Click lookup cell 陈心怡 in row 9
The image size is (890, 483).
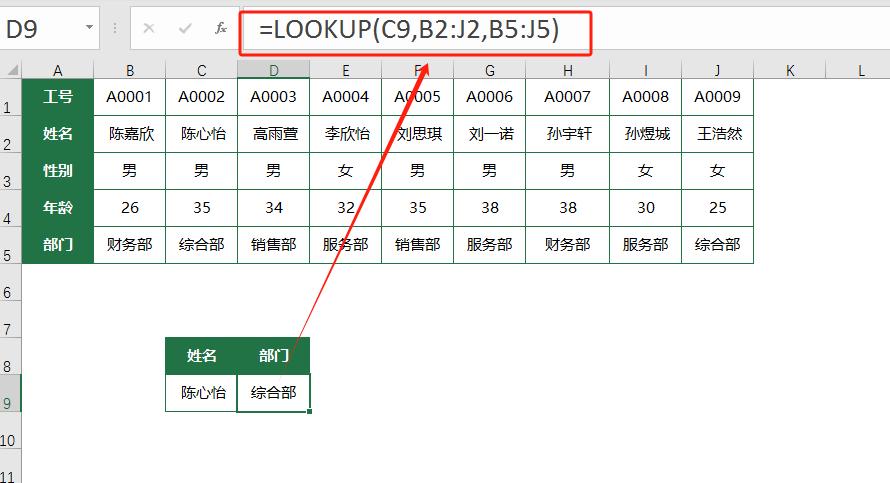click(201, 393)
